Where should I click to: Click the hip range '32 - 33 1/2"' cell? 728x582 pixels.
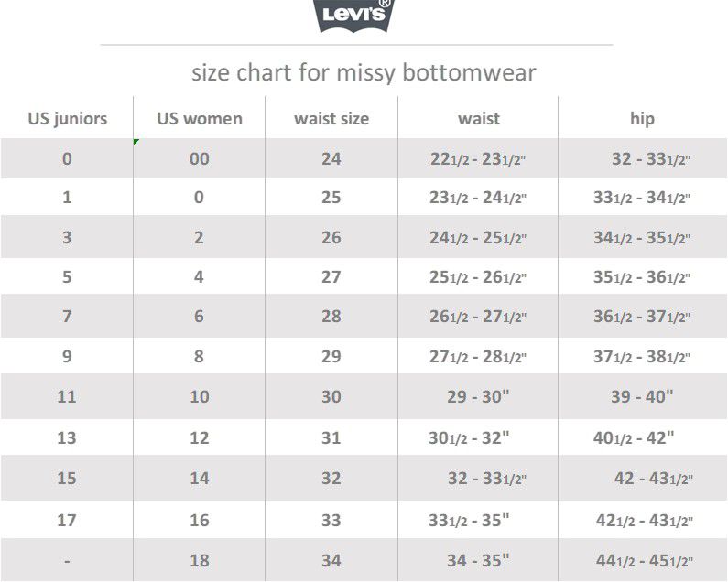tap(651, 159)
